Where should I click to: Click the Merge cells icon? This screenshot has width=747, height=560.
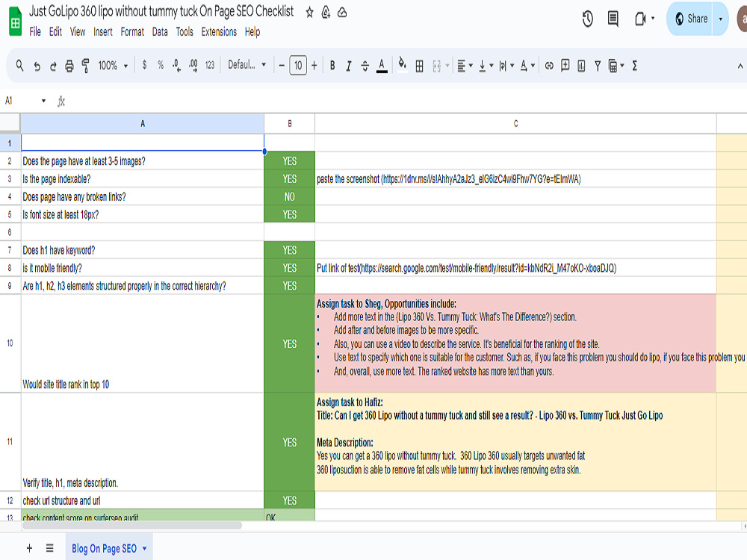(436, 66)
